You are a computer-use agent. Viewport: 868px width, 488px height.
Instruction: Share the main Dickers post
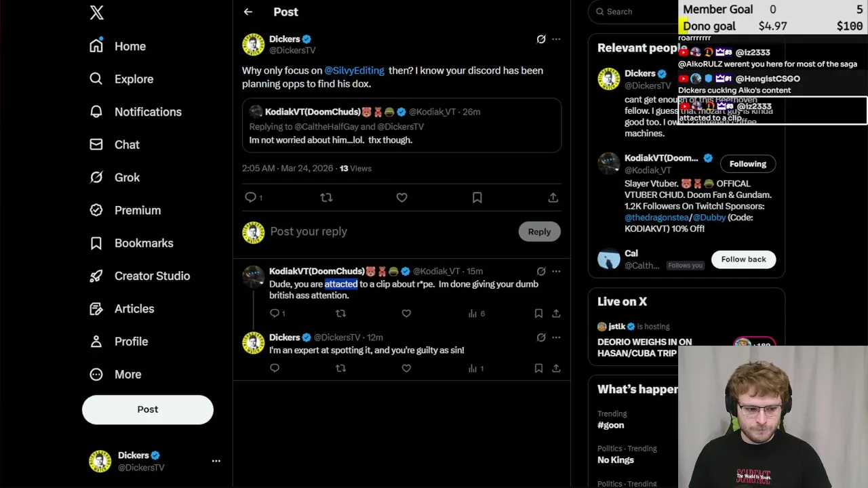coord(553,197)
